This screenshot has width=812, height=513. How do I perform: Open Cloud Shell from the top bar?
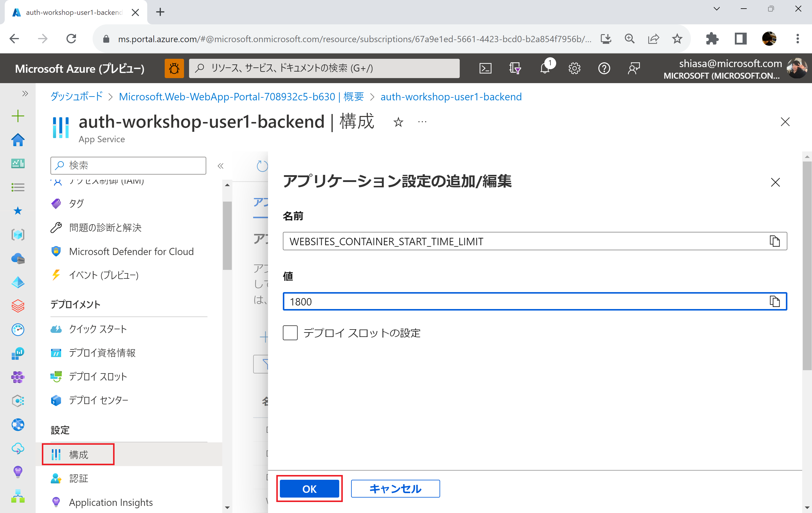(x=486, y=68)
